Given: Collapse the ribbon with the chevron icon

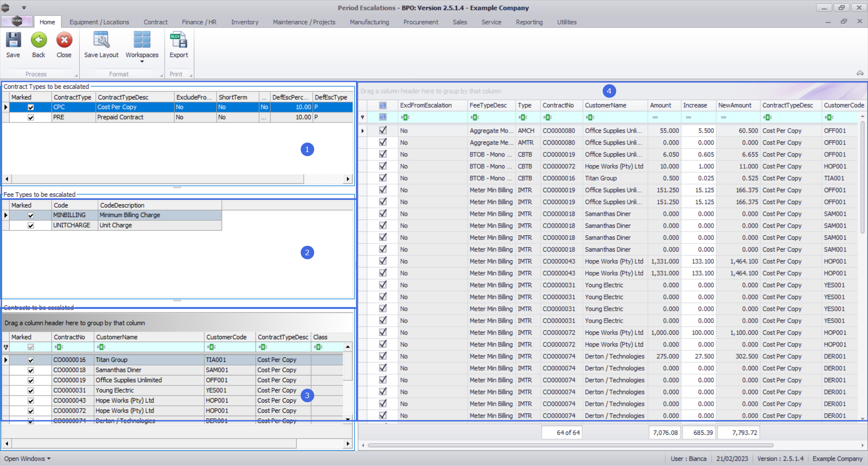Looking at the screenshot, I should pyautogui.click(x=860, y=73).
